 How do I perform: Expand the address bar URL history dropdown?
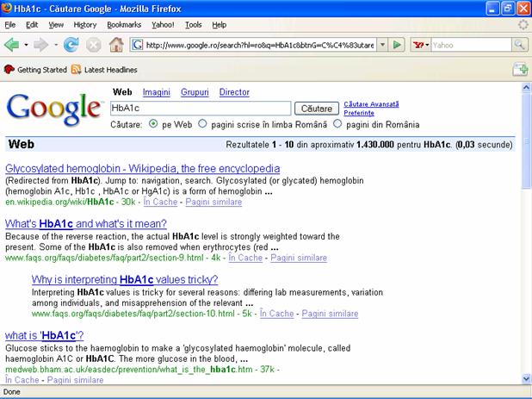click(x=381, y=44)
